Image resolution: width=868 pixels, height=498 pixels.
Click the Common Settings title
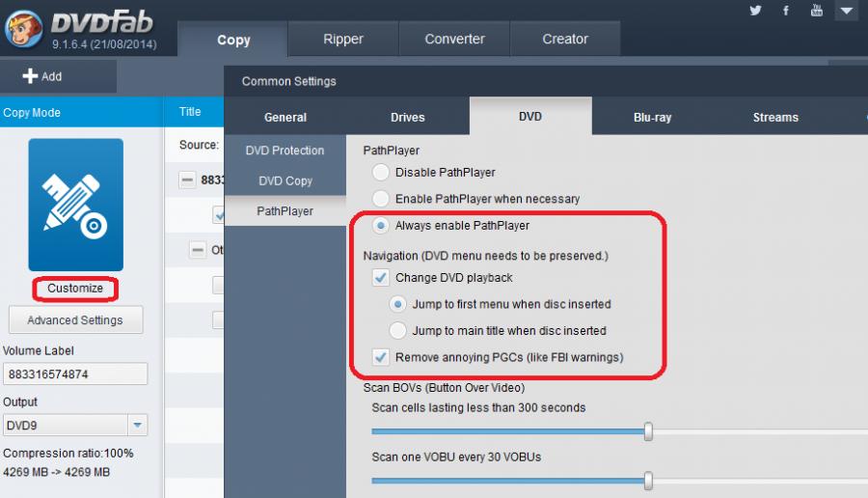click(x=289, y=81)
